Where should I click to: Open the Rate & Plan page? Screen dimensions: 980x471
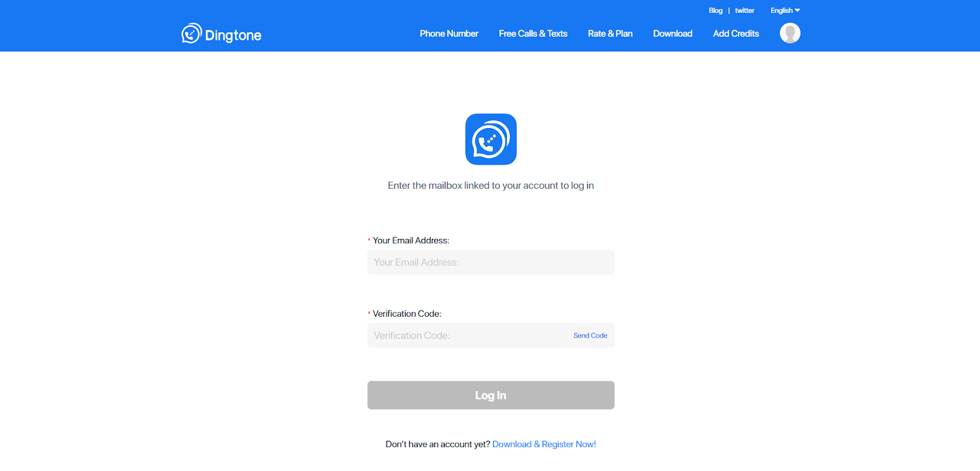pos(610,34)
